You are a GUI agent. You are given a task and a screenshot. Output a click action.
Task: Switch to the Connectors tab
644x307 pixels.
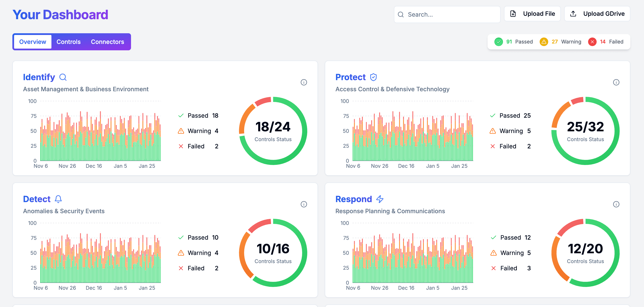pyautogui.click(x=107, y=42)
